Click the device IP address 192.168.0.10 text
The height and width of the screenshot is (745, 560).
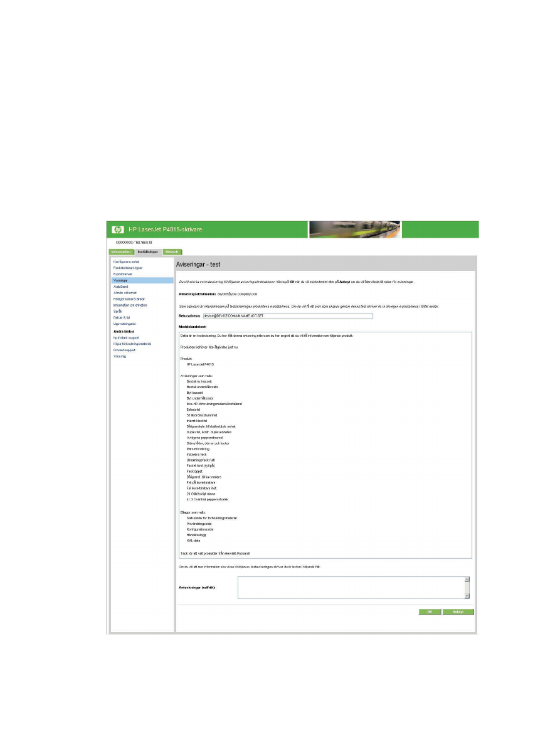(x=144, y=242)
